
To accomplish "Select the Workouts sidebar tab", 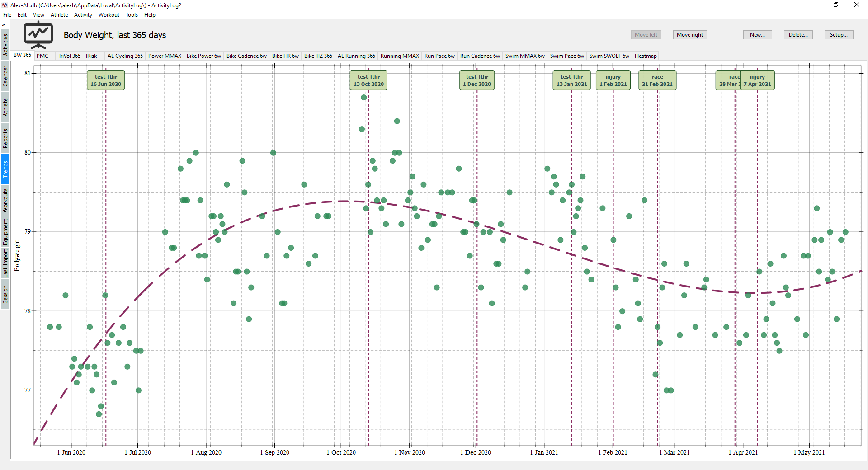I will [x=5, y=201].
